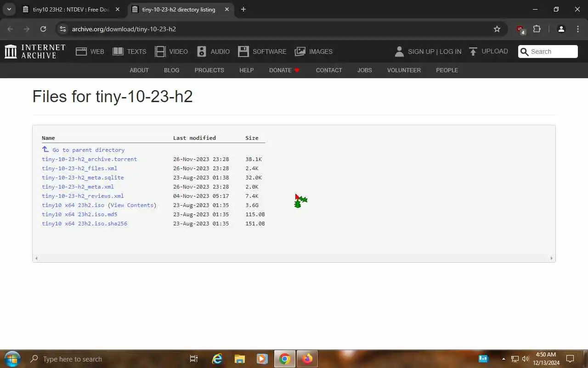
Task: Open the DONATE menu item
Action: point(284,70)
